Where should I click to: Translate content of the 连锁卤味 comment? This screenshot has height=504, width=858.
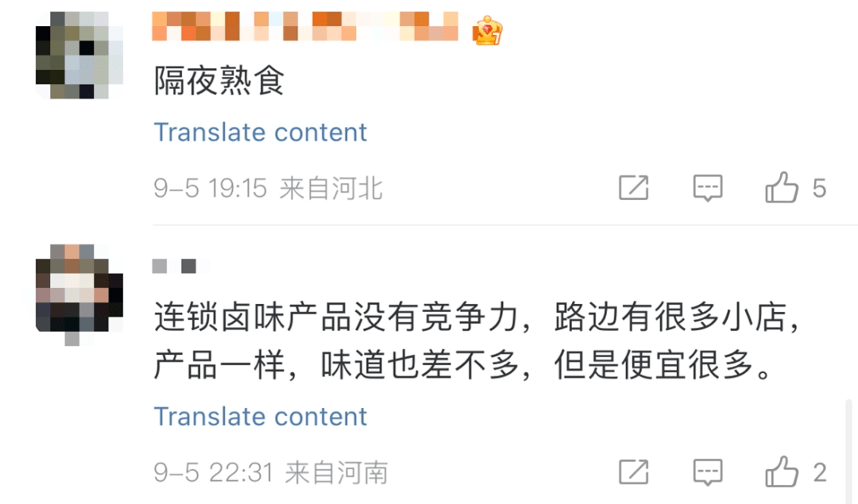[x=260, y=416]
